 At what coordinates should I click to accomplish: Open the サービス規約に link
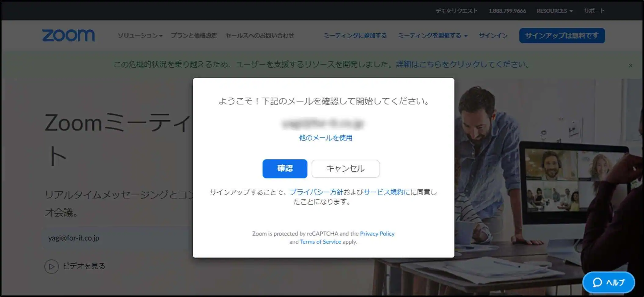coord(386,192)
